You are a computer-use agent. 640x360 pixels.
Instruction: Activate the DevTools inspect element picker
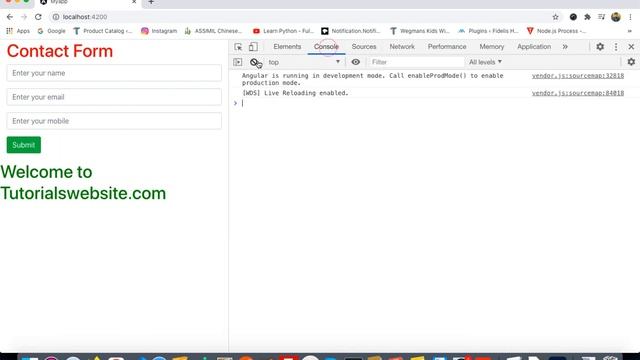pyautogui.click(x=238, y=47)
